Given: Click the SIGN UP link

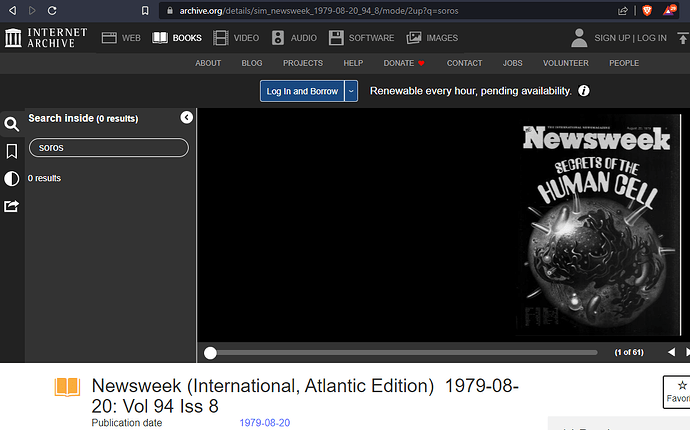Looking at the screenshot, I should click(612, 38).
